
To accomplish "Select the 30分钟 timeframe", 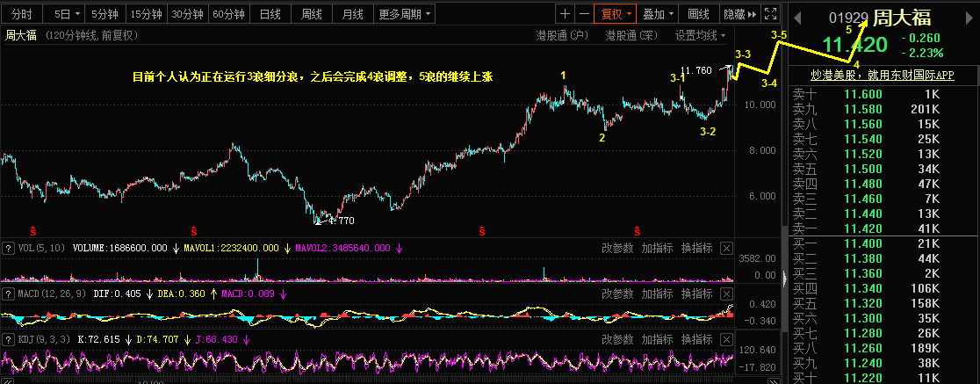I will (x=188, y=14).
